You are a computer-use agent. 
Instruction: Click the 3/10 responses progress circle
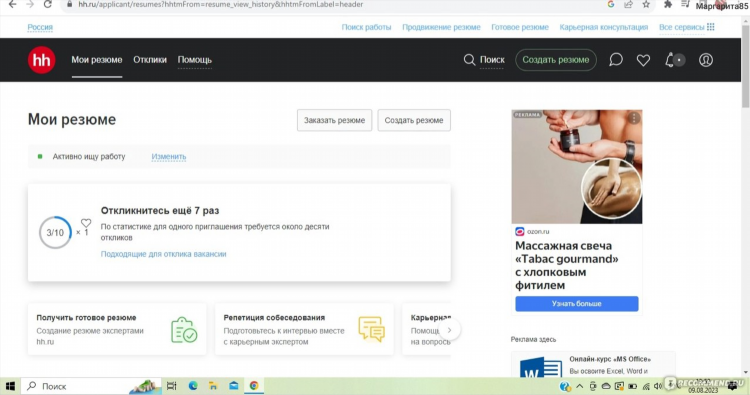[55, 233]
